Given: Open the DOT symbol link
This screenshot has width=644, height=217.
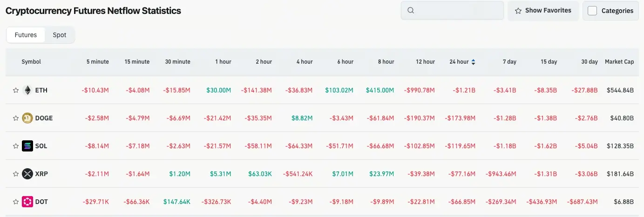Looking at the screenshot, I should tap(41, 202).
